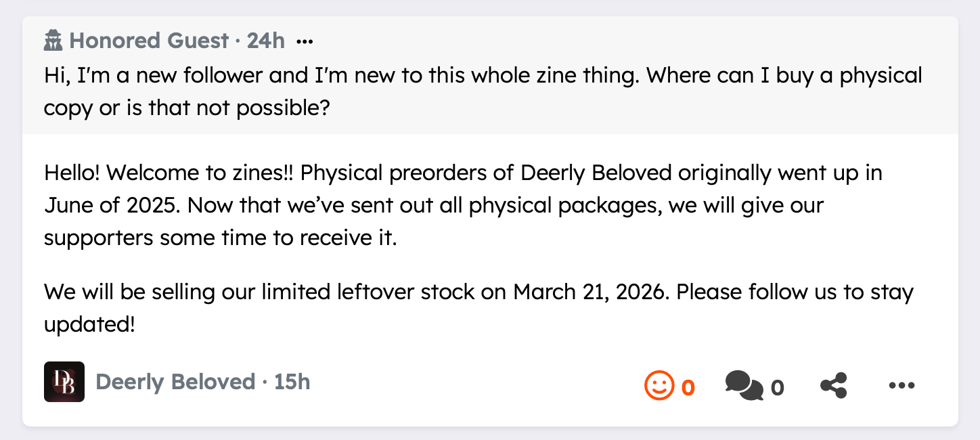
Task: React with the orange smiley face icon
Action: pyautogui.click(x=659, y=386)
